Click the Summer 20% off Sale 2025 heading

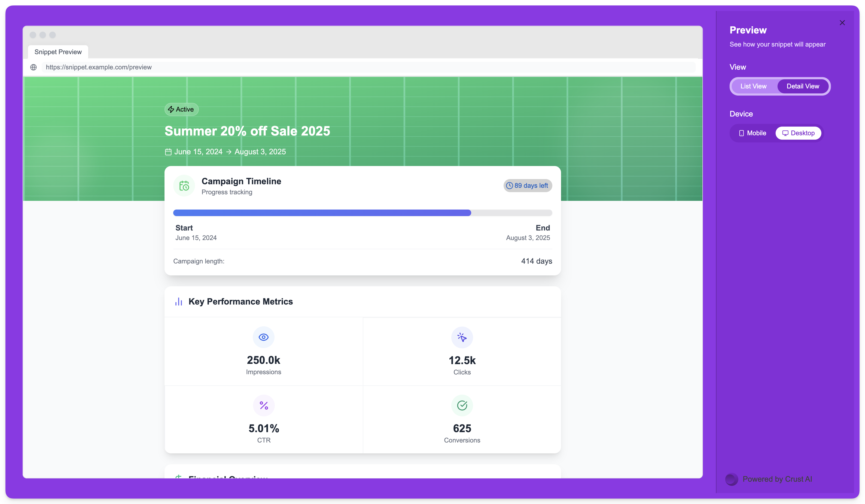[x=247, y=131]
